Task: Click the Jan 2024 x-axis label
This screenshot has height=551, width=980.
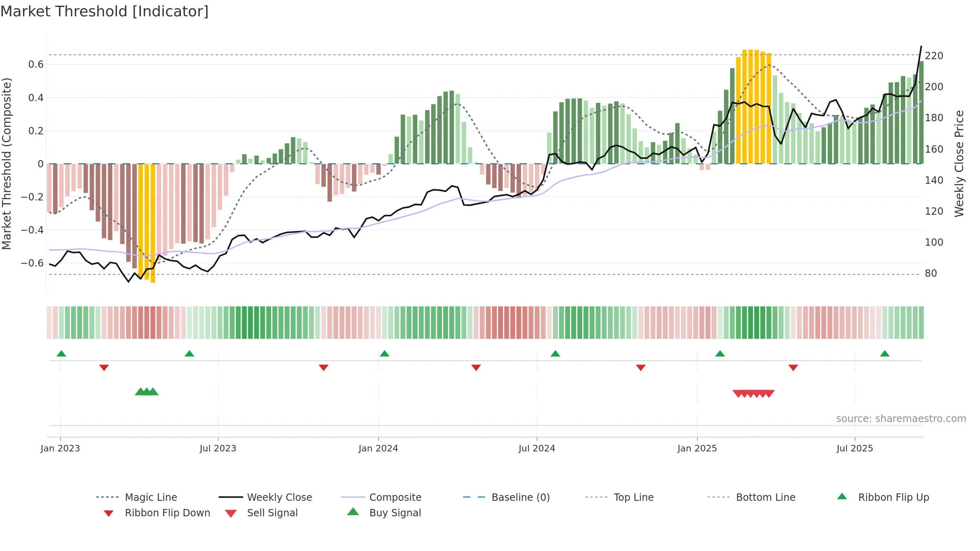Action: [379, 448]
